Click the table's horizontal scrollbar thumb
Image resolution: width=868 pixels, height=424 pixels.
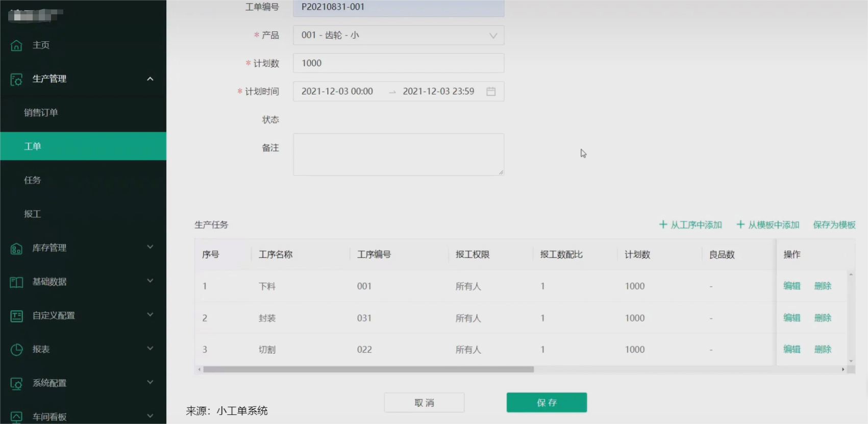pyautogui.click(x=367, y=369)
